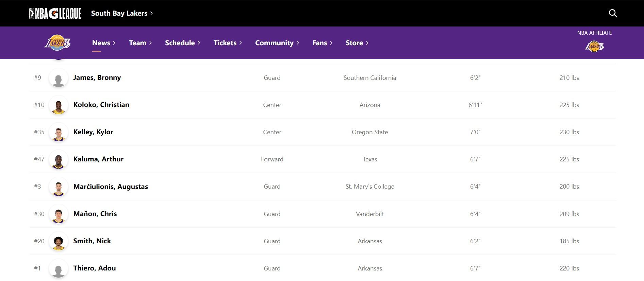Click the South Bay Lakers logo
This screenshot has height=281, width=644.
[x=57, y=43]
